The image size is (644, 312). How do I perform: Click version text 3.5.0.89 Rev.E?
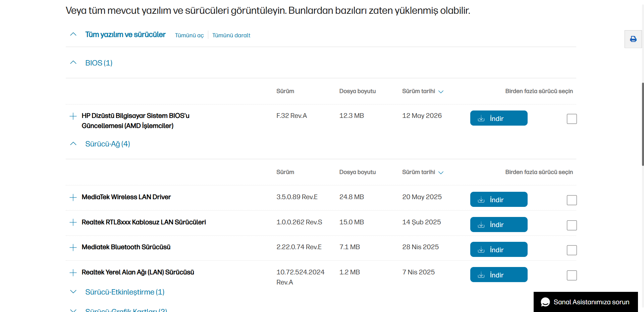click(297, 197)
